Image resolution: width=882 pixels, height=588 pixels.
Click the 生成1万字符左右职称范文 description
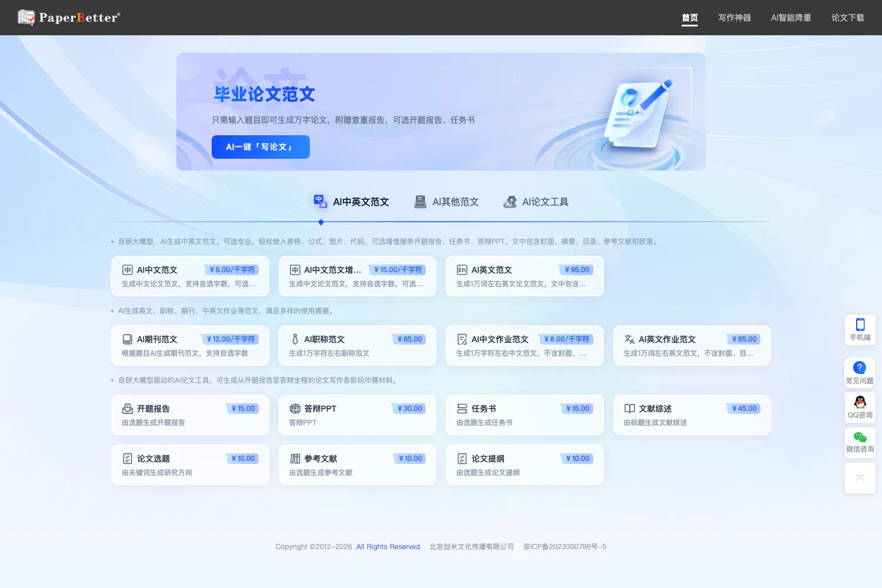point(329,353)
